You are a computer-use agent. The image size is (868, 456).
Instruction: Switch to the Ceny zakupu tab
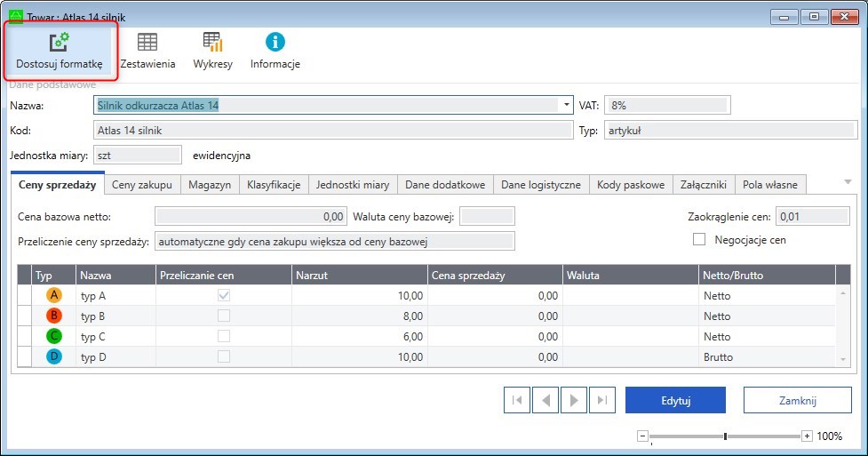[142, 184]
